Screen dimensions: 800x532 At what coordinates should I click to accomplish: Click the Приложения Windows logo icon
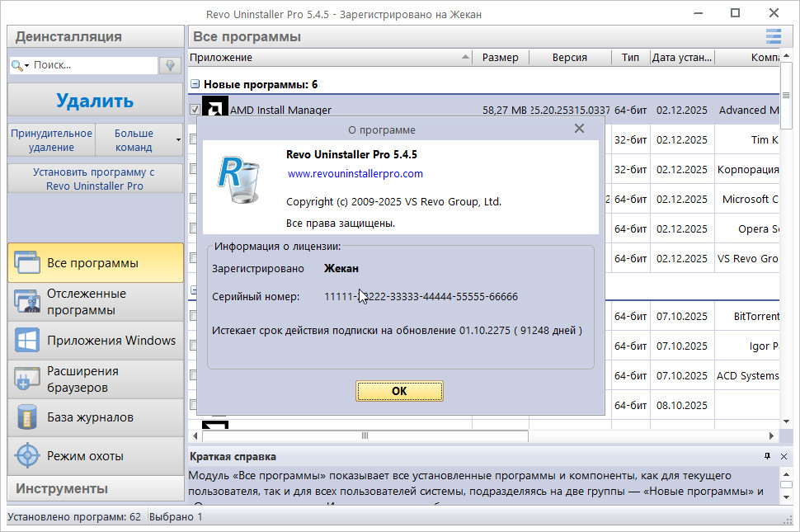[26, 341]
